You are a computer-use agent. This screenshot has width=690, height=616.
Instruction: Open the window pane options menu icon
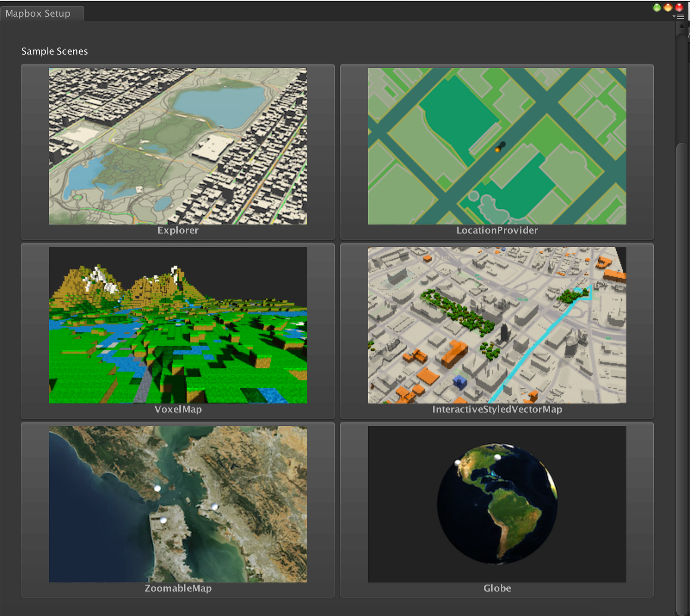(x=679, y=17)
